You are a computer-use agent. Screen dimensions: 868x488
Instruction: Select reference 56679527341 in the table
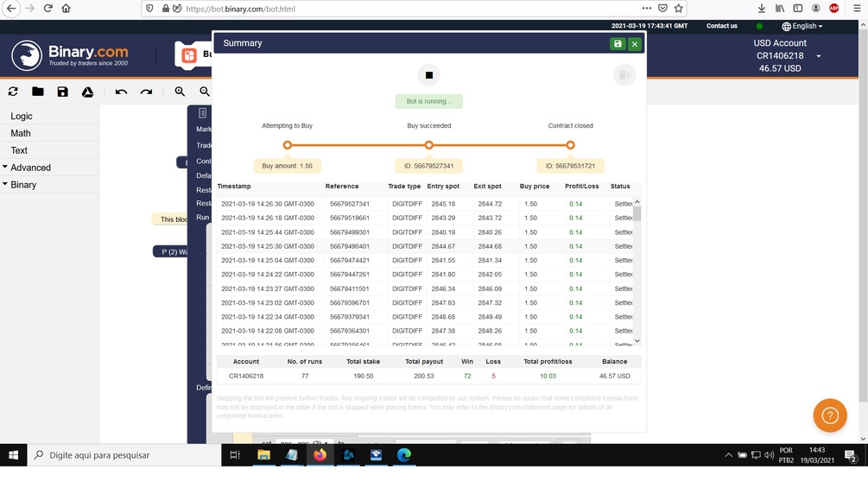349,204
